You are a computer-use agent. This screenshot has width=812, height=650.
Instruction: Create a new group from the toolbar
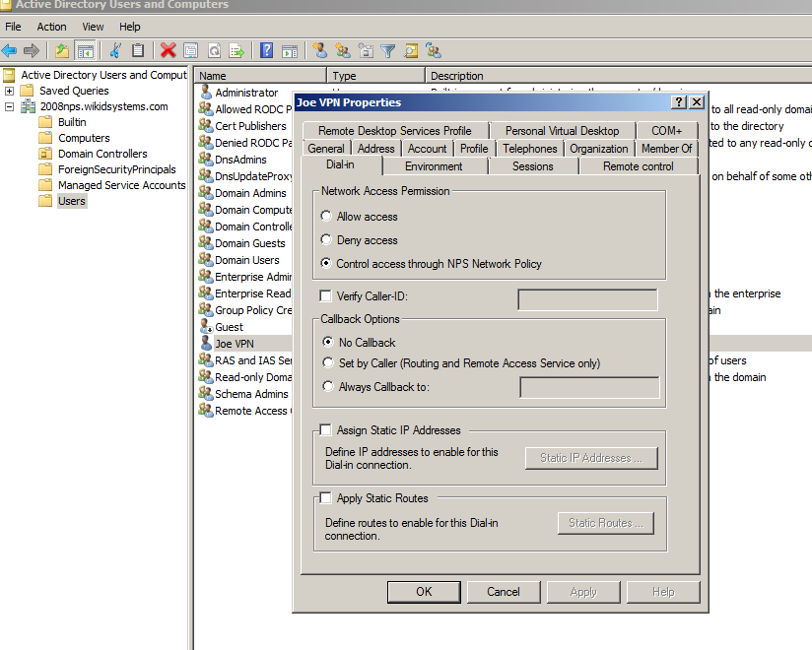[x=344, y=50]
